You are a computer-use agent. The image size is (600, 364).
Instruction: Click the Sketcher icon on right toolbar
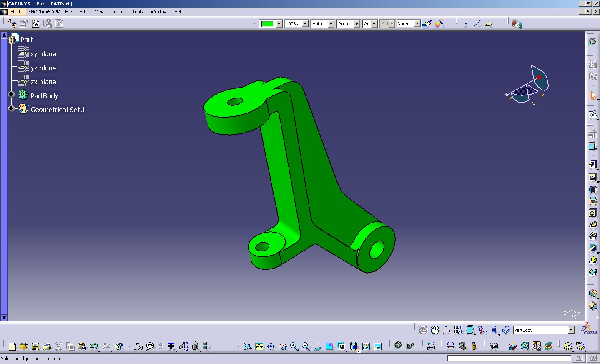[x=592, y=115]
